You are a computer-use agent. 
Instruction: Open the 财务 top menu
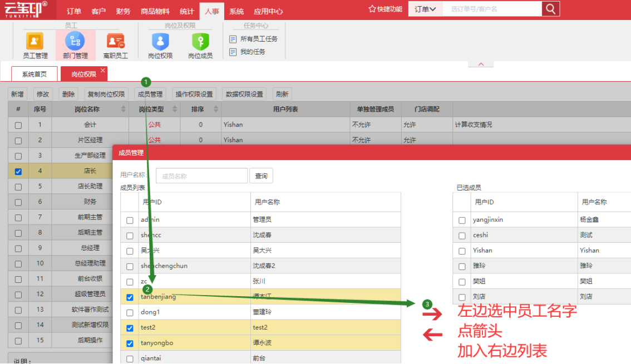pos(123,11)
